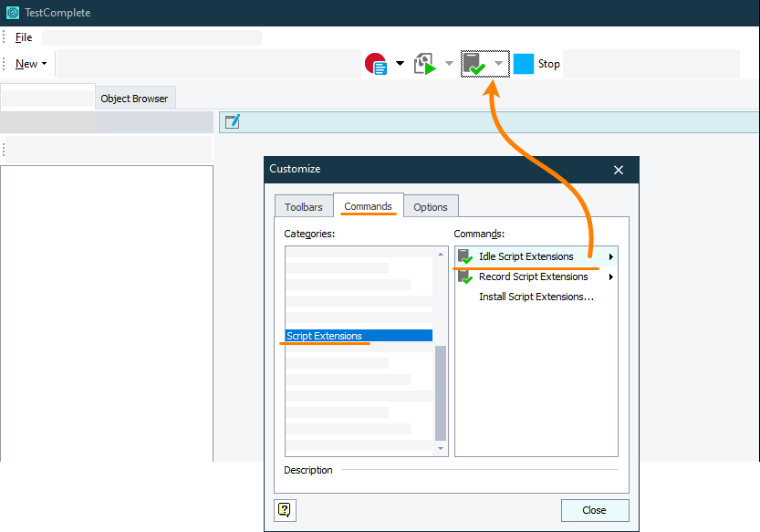Expand the Idle Script Extensions submenu arrow

pyautogui.click(x=610, y=256)
